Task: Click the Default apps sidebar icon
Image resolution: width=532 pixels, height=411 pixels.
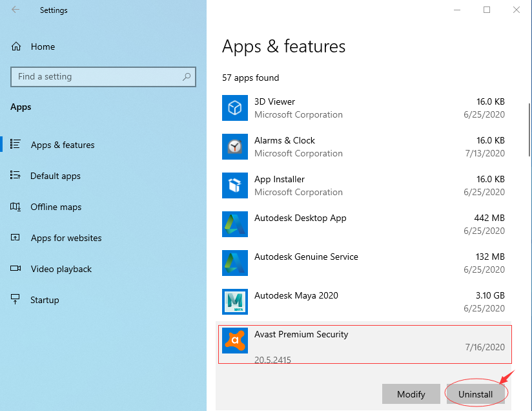Action: [x=15, y=175]
